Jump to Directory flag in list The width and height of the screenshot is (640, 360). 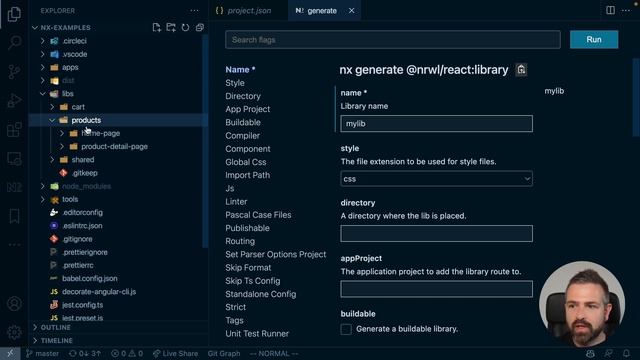(243, 96)
